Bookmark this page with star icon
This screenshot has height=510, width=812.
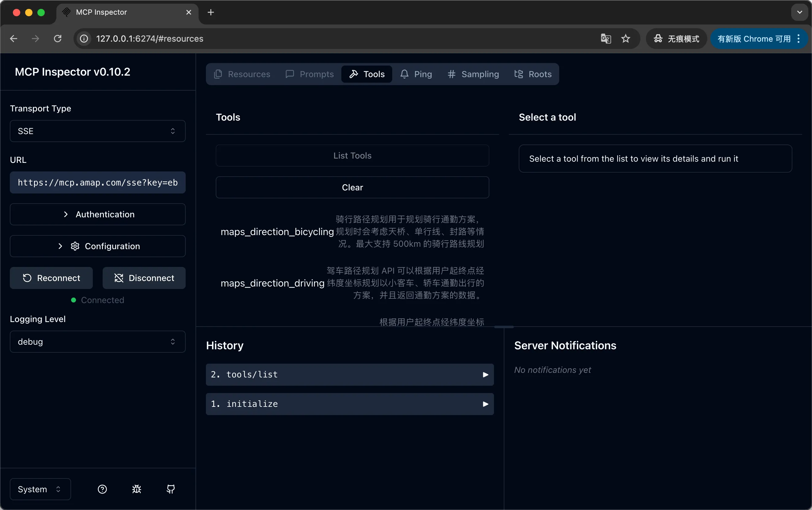(625, 39)
